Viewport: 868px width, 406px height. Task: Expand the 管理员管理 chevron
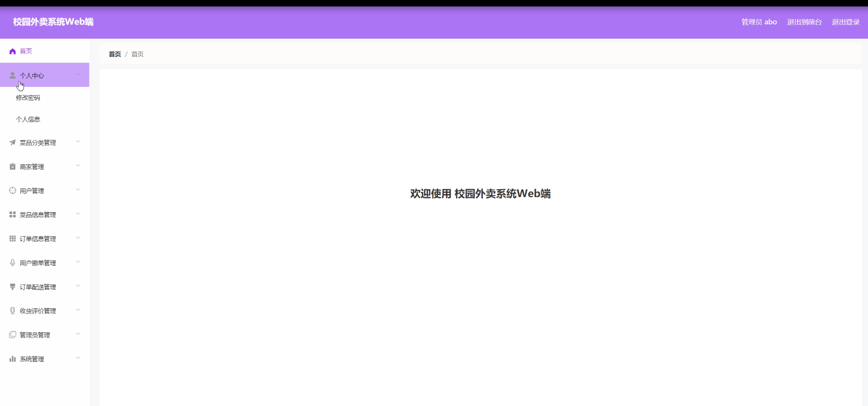[x=78, y=334]
